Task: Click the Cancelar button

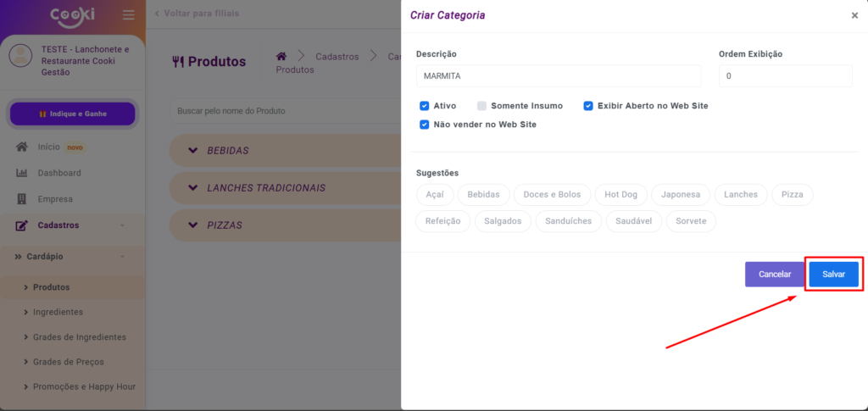Action: tap(774, 274)
